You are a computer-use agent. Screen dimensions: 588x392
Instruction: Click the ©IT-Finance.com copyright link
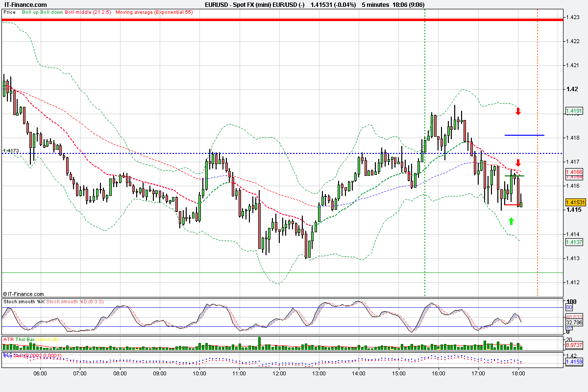pyautogui.click(x=23, y=294)
